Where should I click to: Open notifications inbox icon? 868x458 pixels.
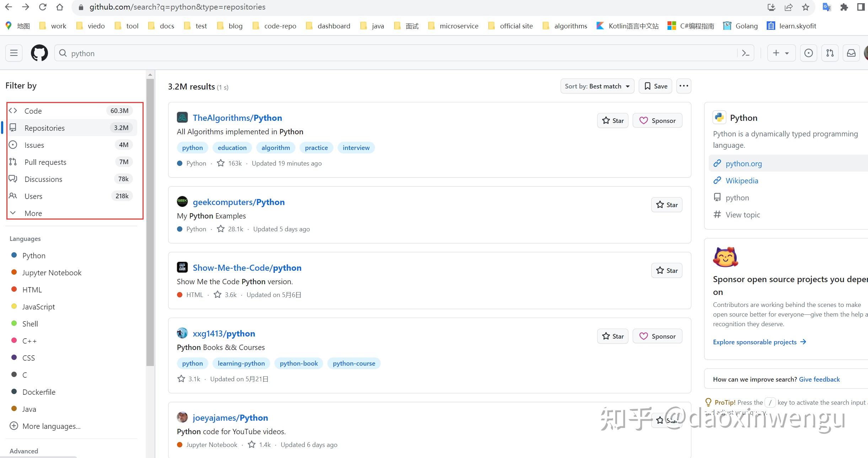pyautogui.click(x=851, y=53)
